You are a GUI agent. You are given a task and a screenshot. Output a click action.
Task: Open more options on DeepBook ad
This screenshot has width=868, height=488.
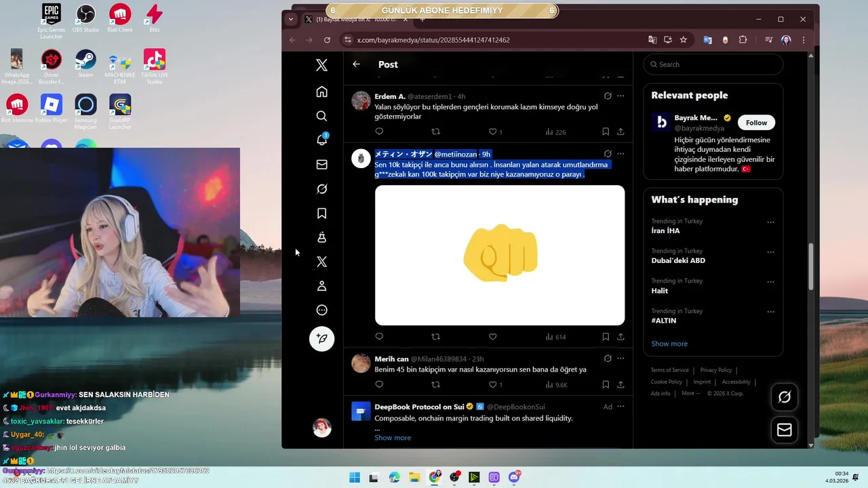(x=620, y=407)
